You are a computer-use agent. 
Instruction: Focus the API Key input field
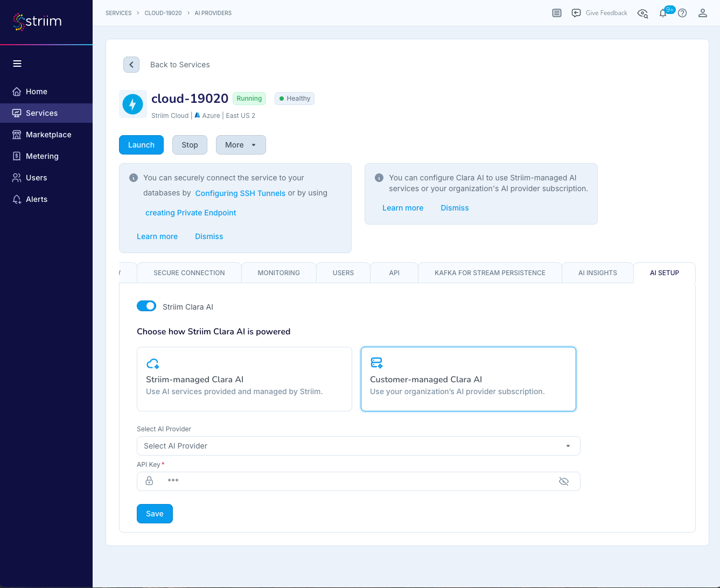tap(359, 481)
